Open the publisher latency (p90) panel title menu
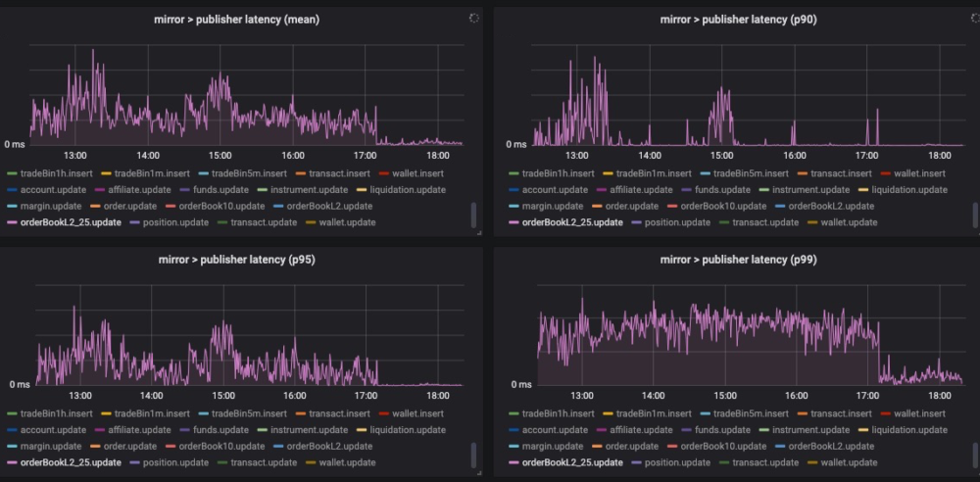 pos(739,20)
